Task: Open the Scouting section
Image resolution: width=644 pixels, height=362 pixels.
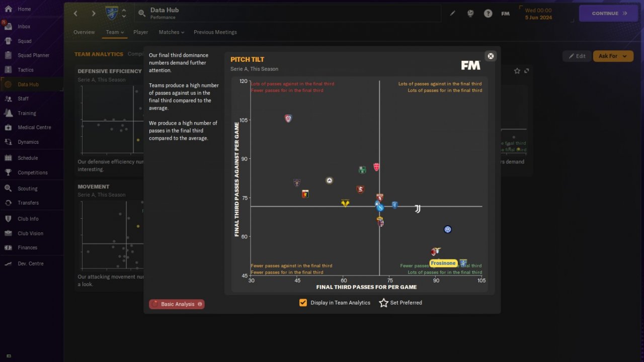Action: tap(32, 189)
